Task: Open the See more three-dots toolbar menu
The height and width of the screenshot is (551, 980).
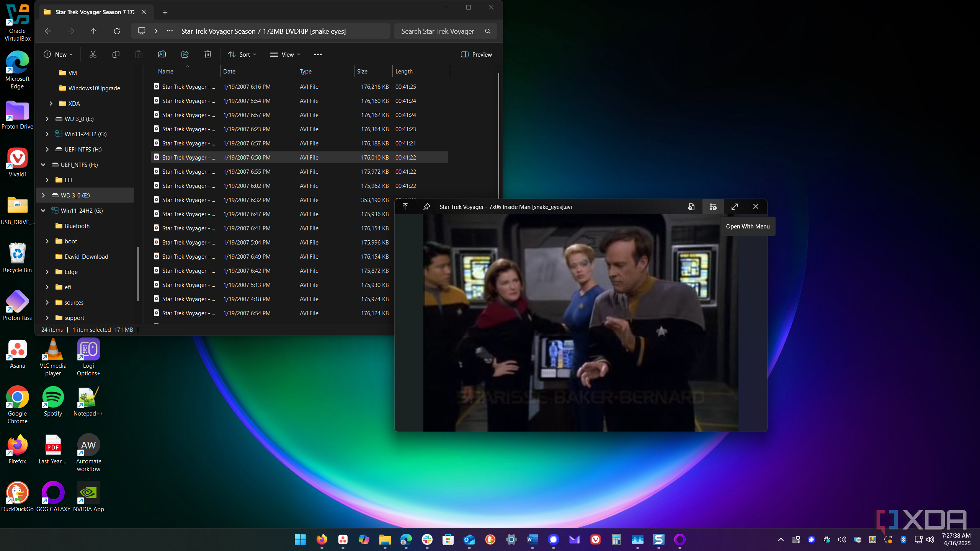Action: (318, 54)
